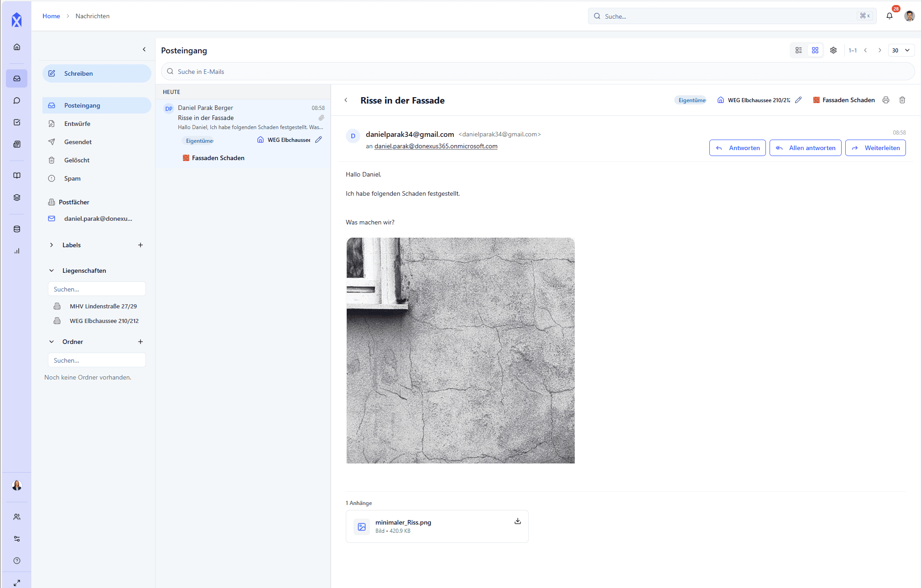Viewport: 921px width, 588px height.
Task: Collapse the Liegenschaften section
Action: click(x=52, y=271)
